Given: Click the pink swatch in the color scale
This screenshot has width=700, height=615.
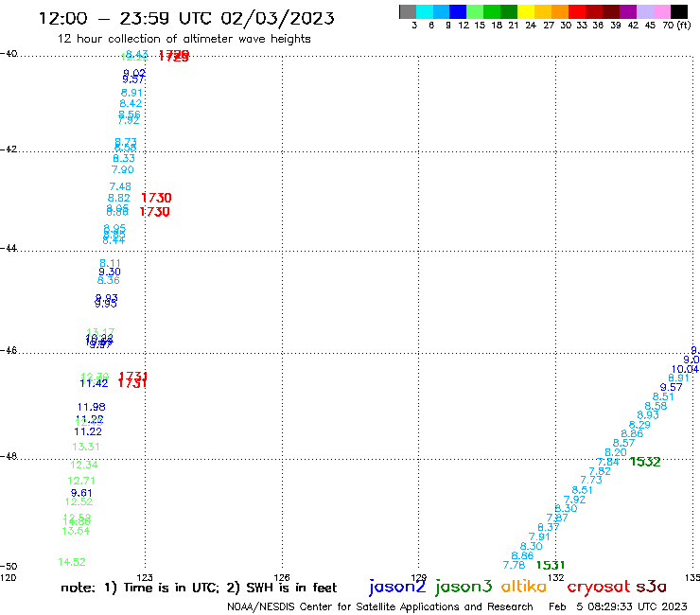Looking at the screenshot, I should pos(661,11).
